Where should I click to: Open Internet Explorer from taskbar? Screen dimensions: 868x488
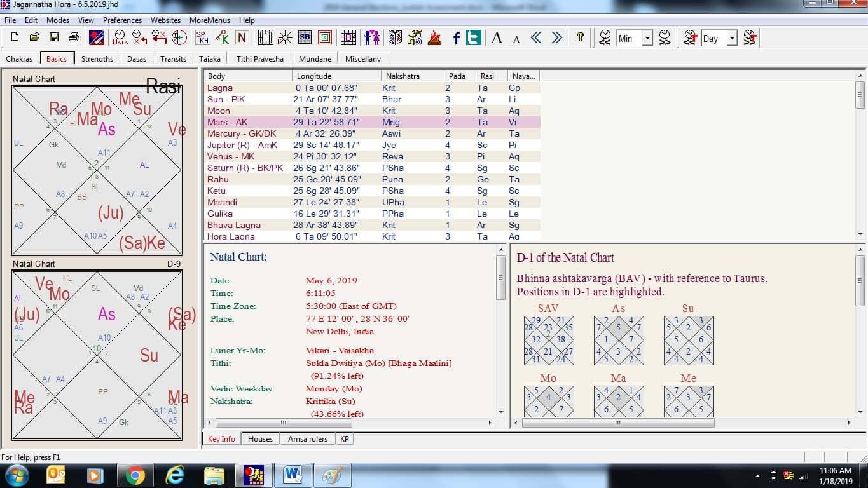pyautogui.click(x=174, y=475)
